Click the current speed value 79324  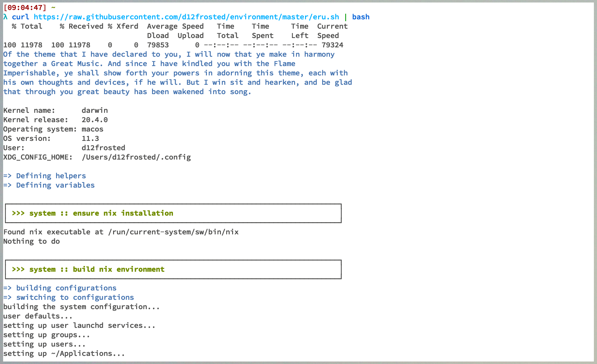[332, 45]
